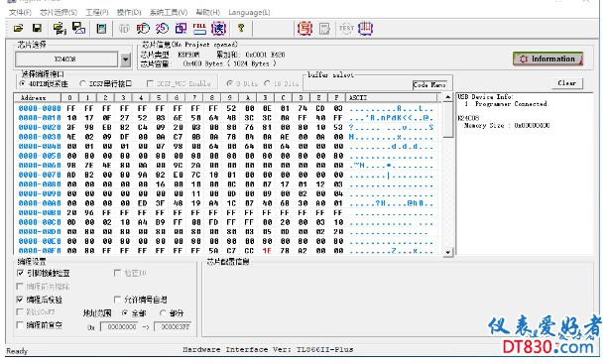Read chip with the purple 读 icon
The width and height of the screenshot is (609, 364).
coord(218,29)
